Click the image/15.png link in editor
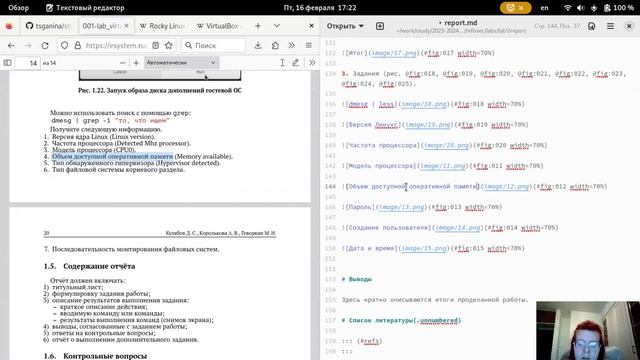The width and height of the screenshot is (640, 360). 424,248
